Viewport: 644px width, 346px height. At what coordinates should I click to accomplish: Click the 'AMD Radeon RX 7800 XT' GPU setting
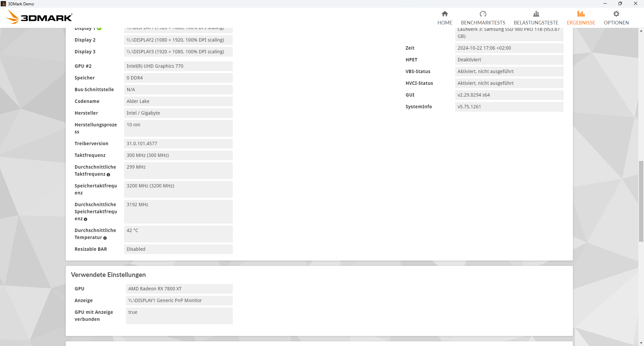pos(179,289)
